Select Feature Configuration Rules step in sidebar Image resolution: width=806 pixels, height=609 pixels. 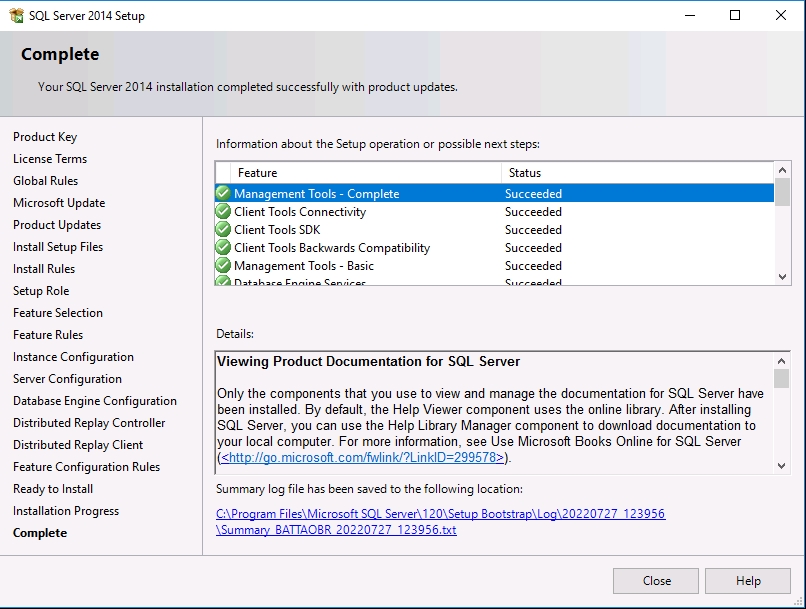pyautogui.click(x=86, y=467)
